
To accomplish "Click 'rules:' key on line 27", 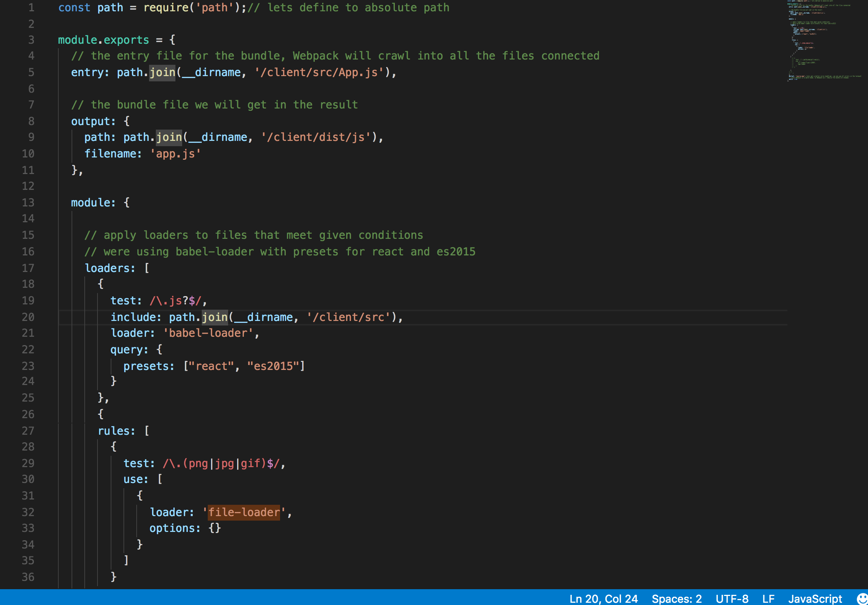I will pos(116,431).
